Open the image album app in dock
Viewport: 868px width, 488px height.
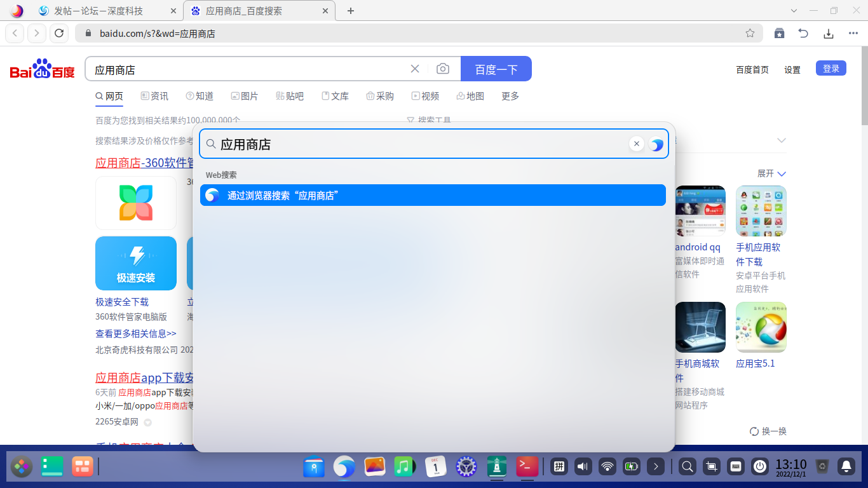(375, 467)
